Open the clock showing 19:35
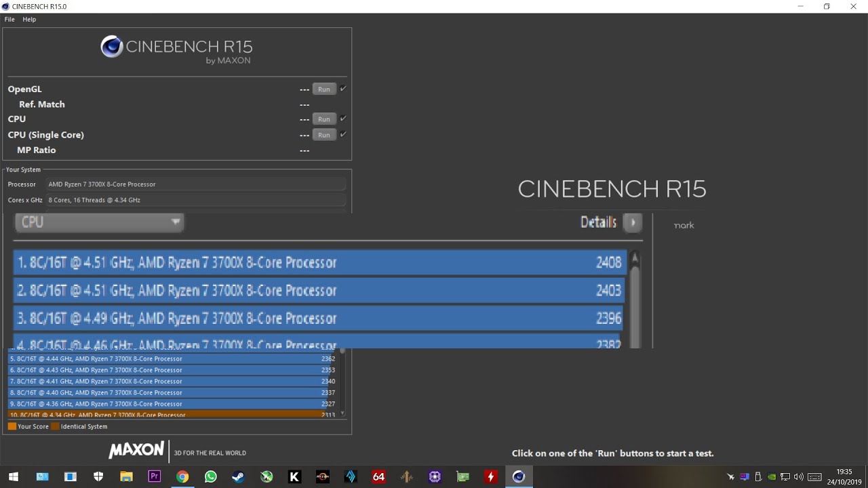This screenshot has height=488, width=868. pos(844,476)
